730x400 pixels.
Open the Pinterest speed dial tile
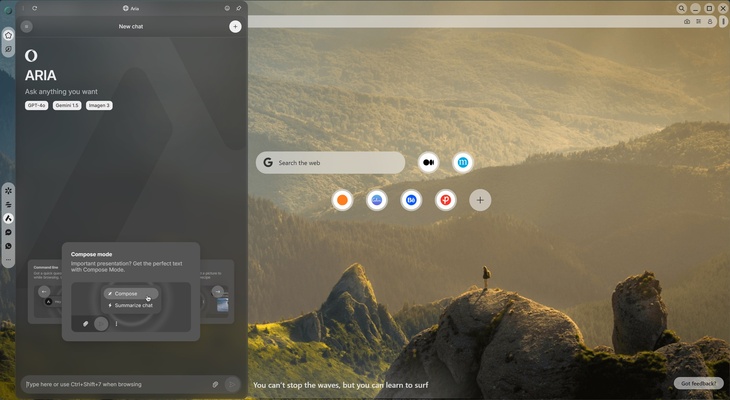pos(446,200)
